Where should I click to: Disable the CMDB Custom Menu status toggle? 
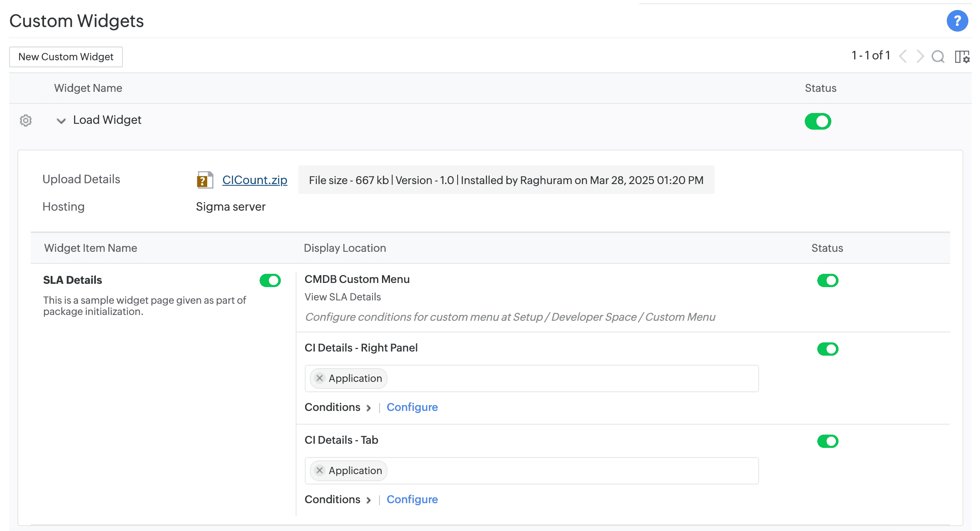pos(828,280)
